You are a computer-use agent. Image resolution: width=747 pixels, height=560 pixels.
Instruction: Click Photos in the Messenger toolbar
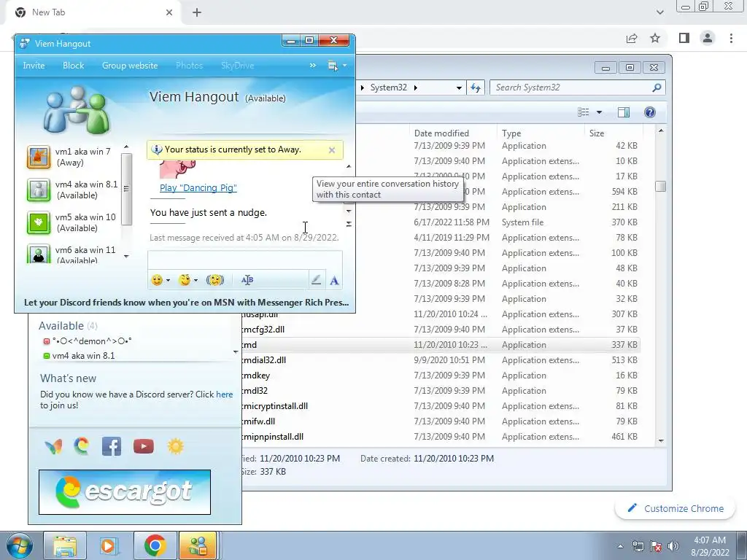point(189,66)
